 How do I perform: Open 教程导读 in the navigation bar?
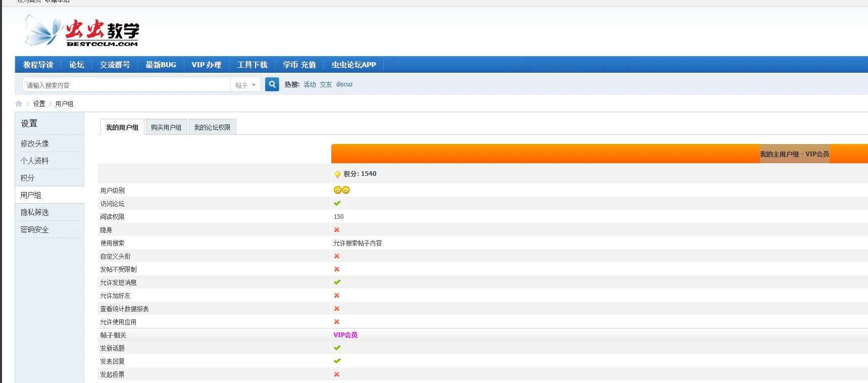(x=38, y=65)
